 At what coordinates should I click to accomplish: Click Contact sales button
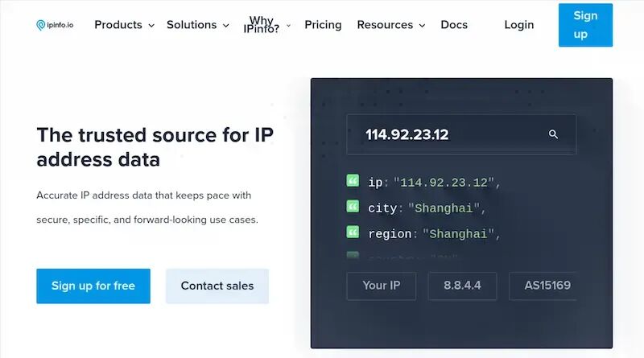217,286
